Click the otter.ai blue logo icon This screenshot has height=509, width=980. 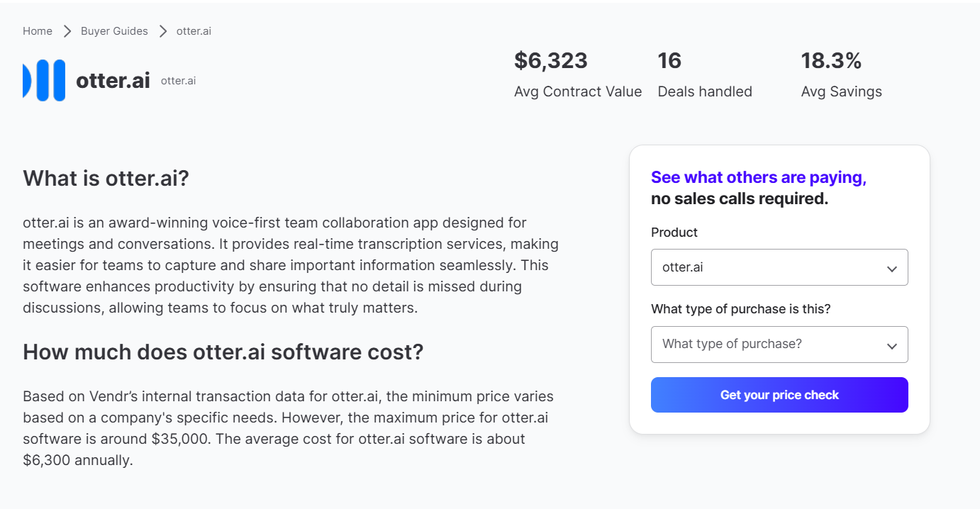44,80
